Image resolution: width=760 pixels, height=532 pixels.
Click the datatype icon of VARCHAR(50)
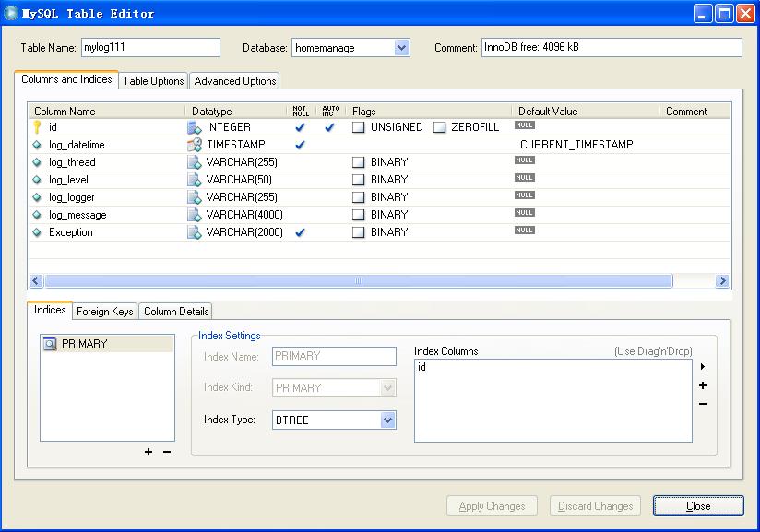pos(195,180)
